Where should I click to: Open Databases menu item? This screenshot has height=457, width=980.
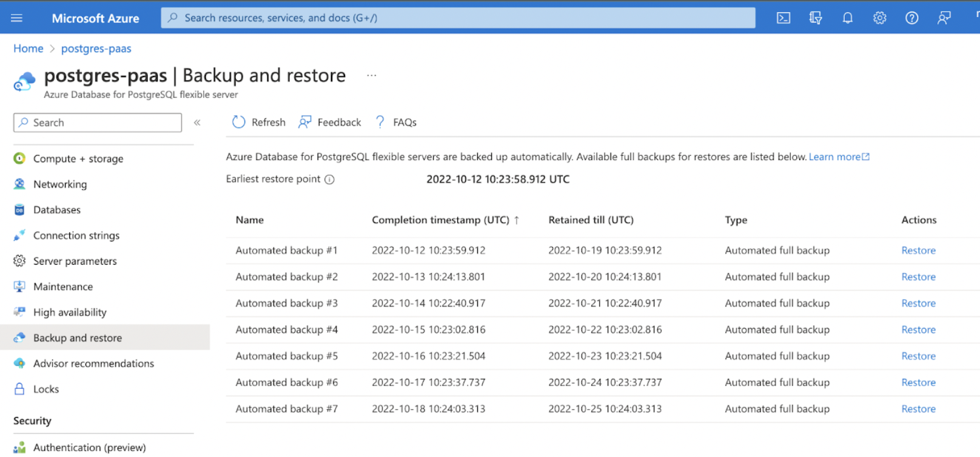[x=57, y=210]
